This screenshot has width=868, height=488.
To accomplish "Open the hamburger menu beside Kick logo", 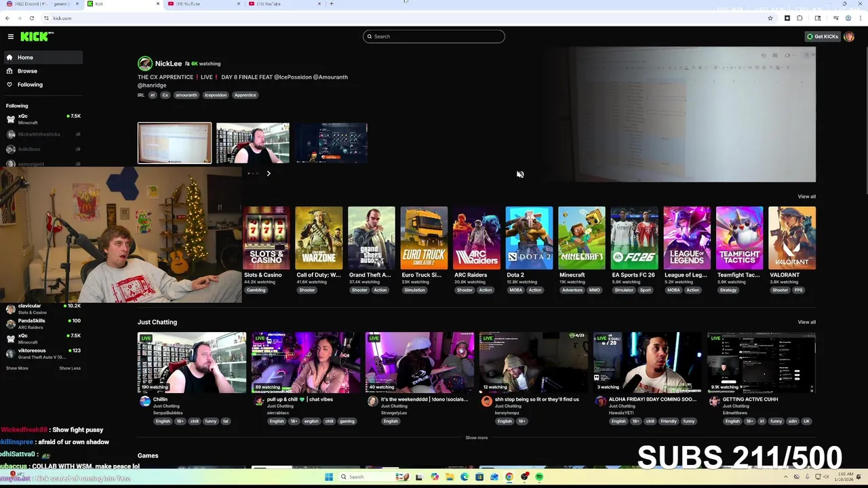I will [11, 37].
